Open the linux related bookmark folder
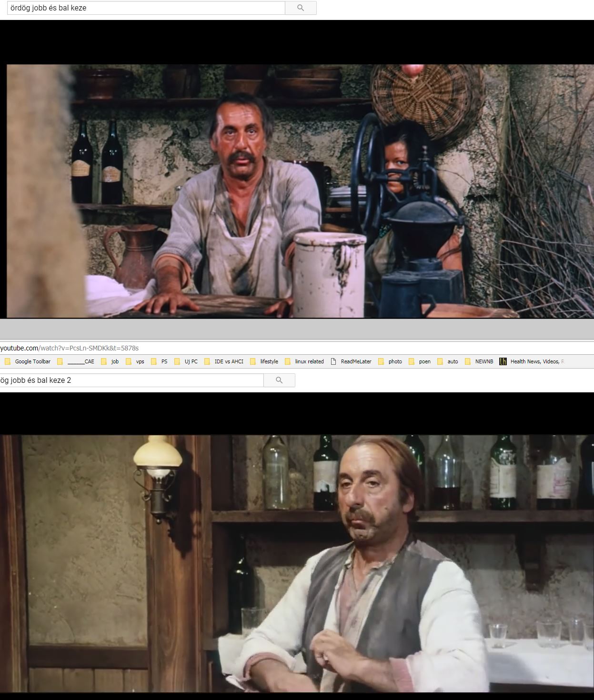Viewport: 594px width, 700px height. click(304, 361)
